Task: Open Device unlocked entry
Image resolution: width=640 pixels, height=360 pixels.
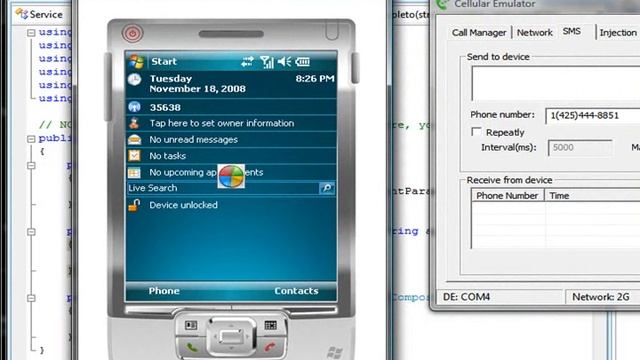Action: 231,205
